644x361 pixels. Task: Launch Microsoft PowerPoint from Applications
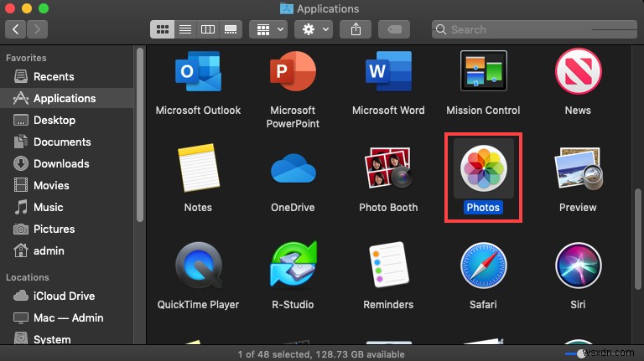(x=291, y=74)
